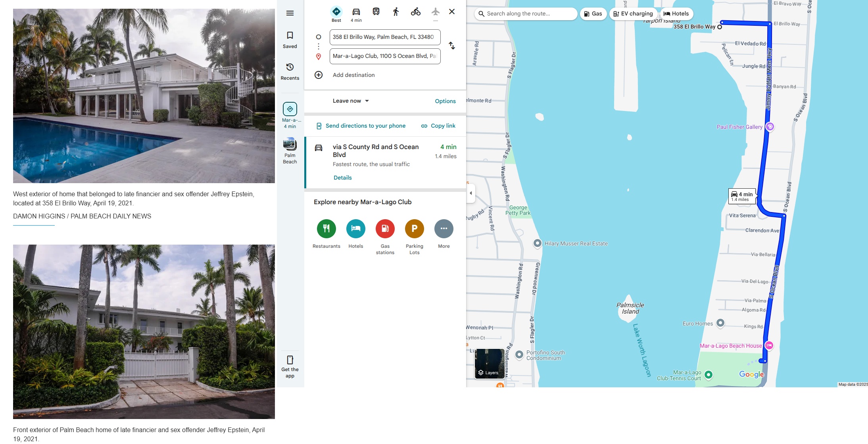Select Best travel mode

click(336, 15)
